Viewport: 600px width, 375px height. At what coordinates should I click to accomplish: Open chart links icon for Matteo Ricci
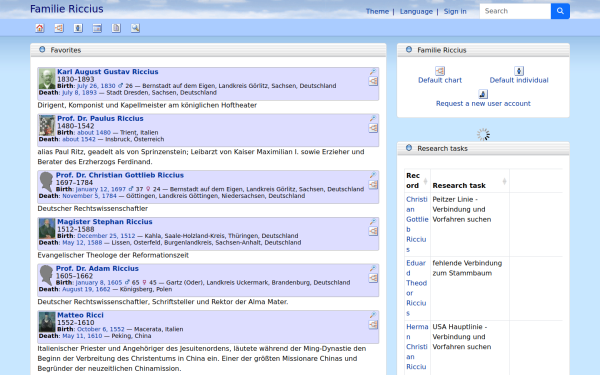tap(373, 324)
